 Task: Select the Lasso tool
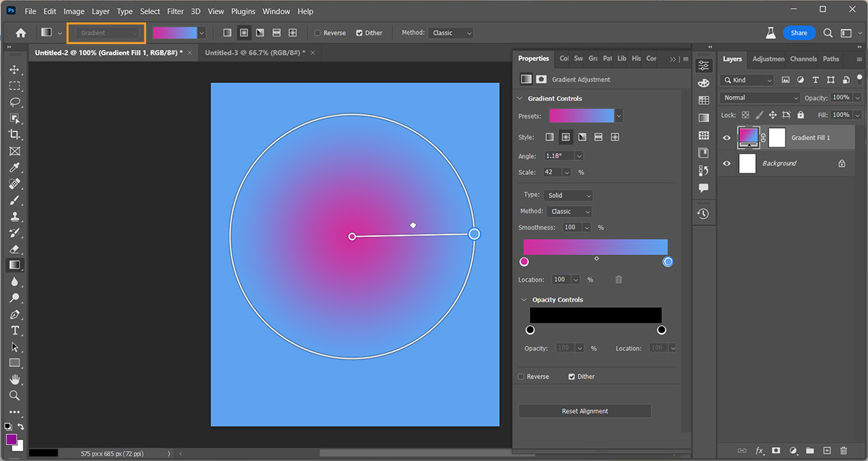pyautogui.click(x=14, y=102)
